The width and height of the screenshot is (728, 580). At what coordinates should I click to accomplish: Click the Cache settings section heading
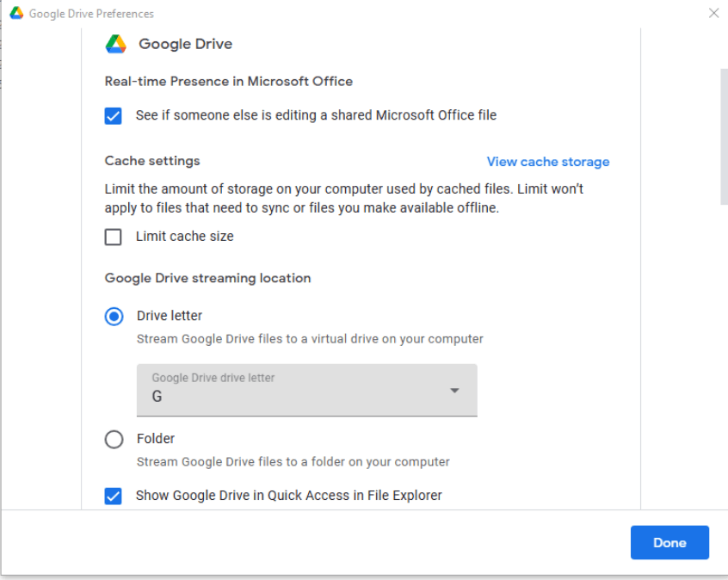[152, 161]
